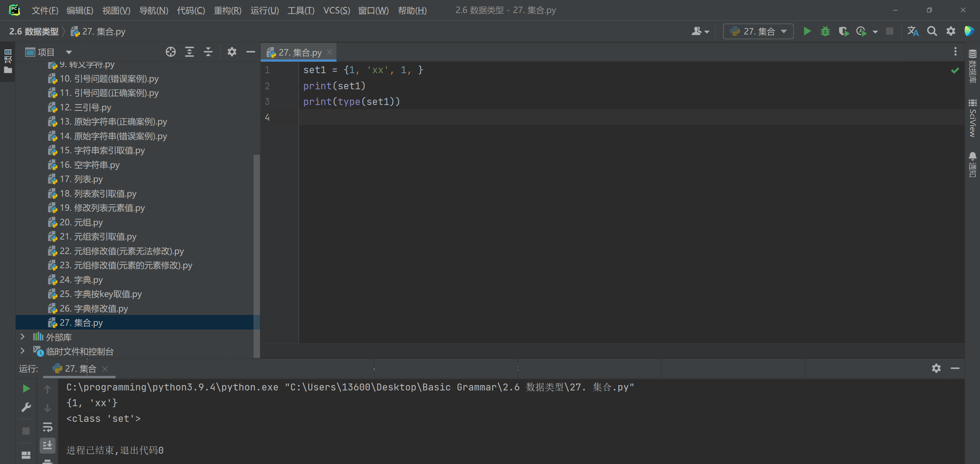980x464 pixels.
Task: Close the 27. 集合 run tab
Action: click(x=105, y=369)
